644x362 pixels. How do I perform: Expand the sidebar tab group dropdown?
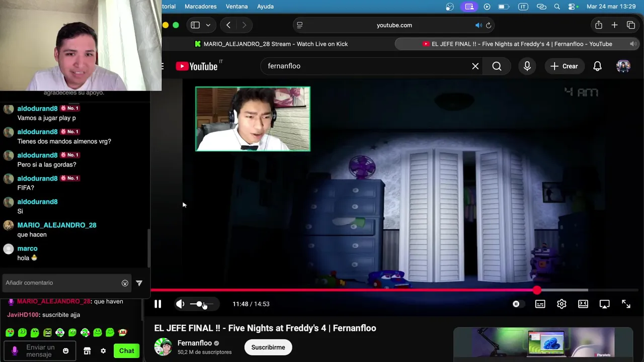(208, 25)
